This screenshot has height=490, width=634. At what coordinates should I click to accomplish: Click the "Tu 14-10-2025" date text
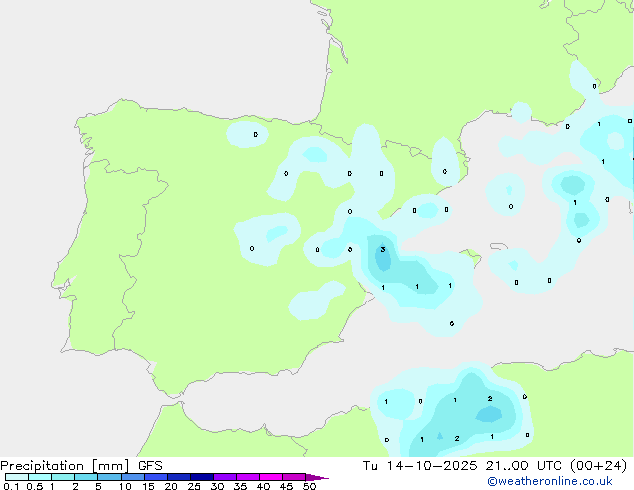(420, 466)
